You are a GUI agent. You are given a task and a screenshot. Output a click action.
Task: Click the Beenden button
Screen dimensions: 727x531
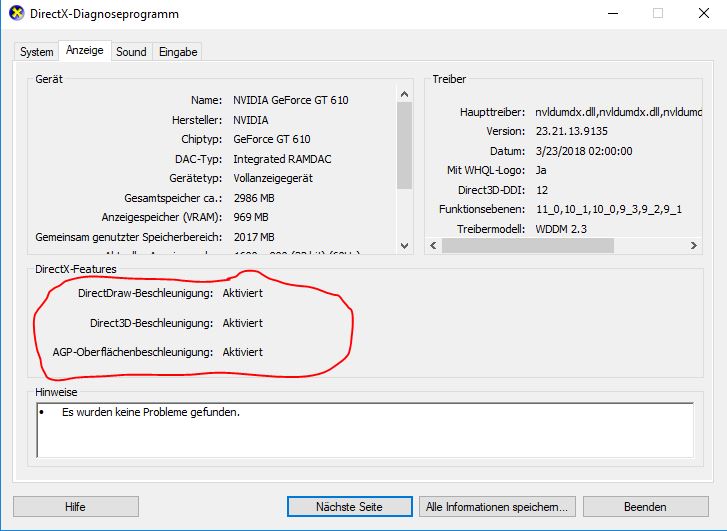tap(645, 506)
